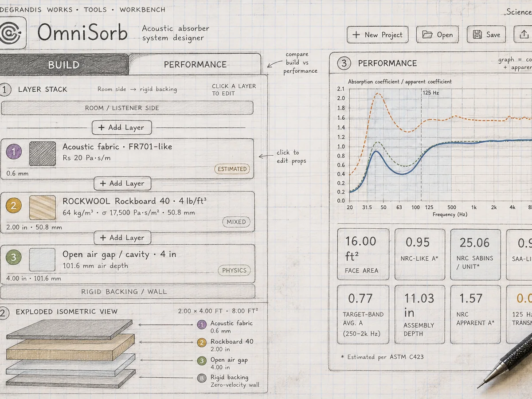
Task: Click the top fabric slab in exploded view
Action: pyautogui.click(x=70, y=329)
